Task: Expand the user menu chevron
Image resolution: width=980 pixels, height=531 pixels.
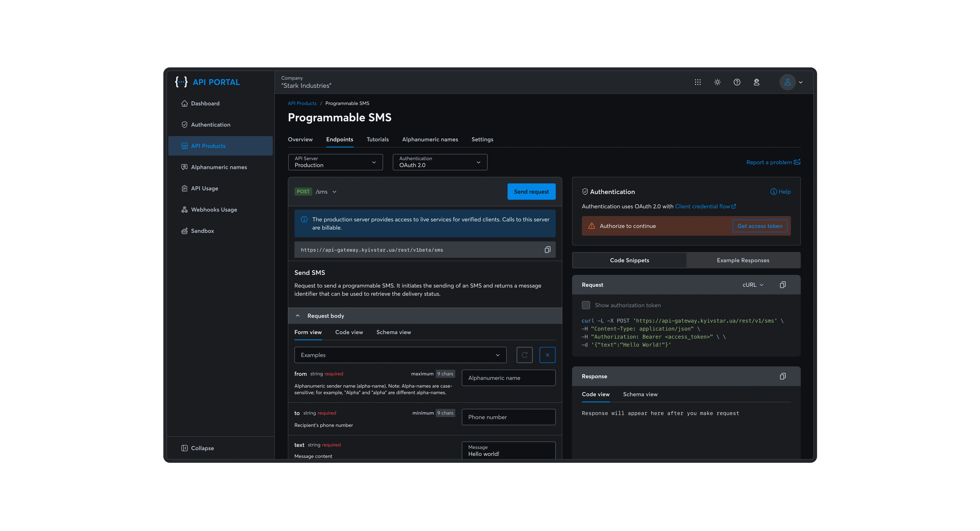Action: (801, 82)
